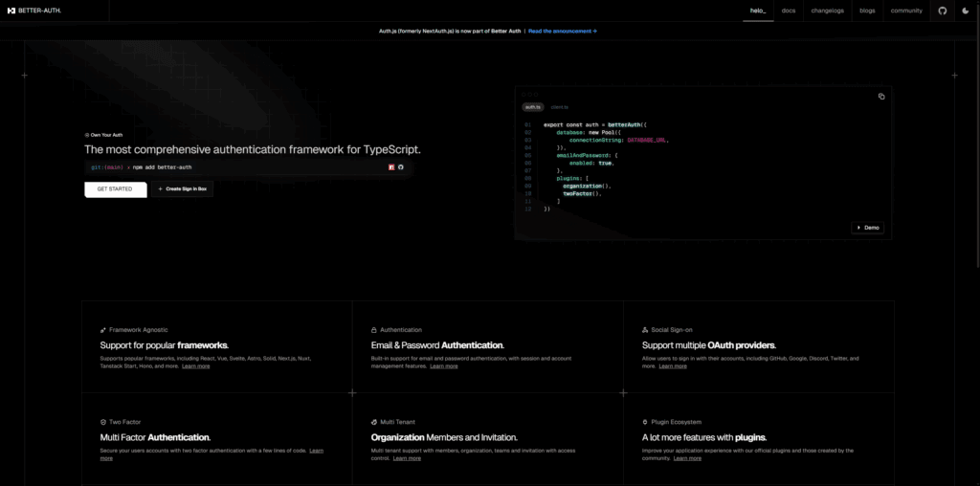The image size is (980, 486).
Task: Click the Two Factor shield icon
Action: point(102,422)
